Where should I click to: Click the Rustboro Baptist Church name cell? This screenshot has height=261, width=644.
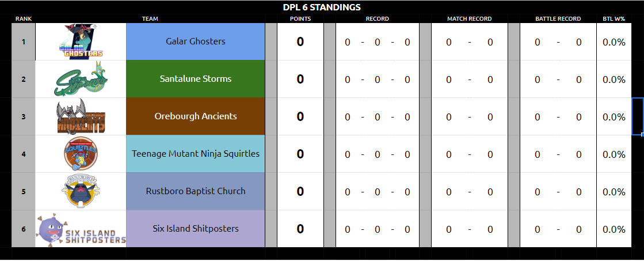point(196,191)
